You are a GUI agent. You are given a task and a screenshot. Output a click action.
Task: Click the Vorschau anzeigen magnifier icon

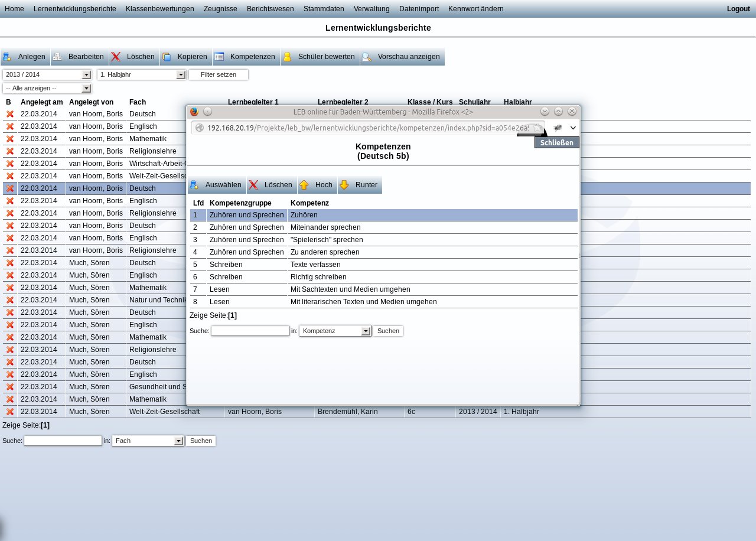pos(367,57)
